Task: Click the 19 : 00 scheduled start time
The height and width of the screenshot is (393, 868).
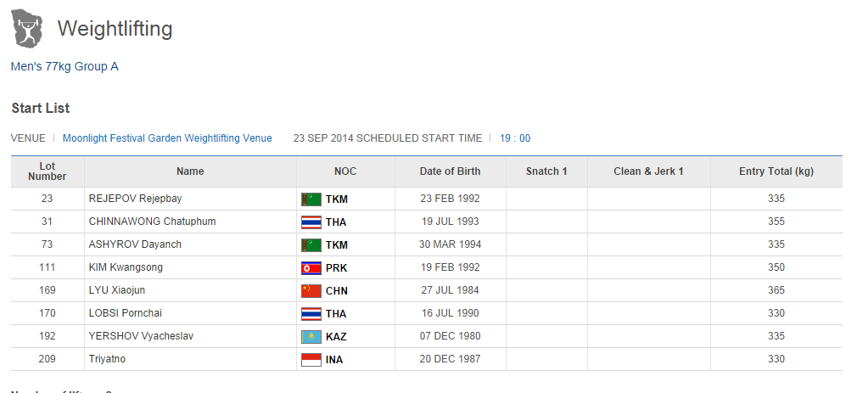Action: [x=514, y=138]
